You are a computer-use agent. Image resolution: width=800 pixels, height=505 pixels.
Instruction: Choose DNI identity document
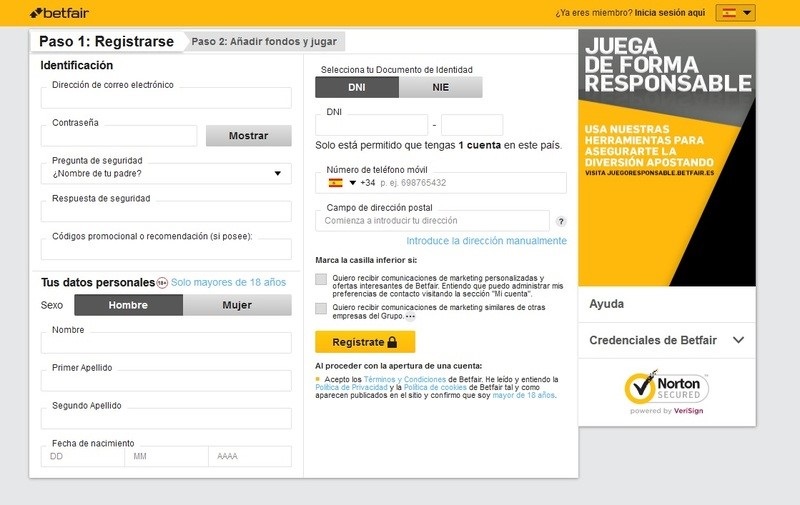coord(357,87)
